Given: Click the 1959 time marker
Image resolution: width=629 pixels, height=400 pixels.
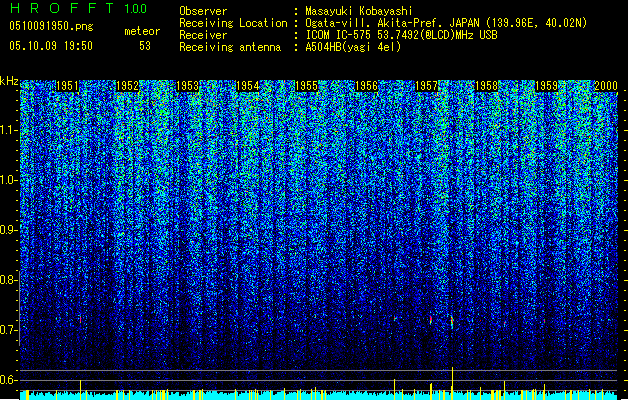Looking at the screenshot, I should pyautogui.click(x=546, y=86).
